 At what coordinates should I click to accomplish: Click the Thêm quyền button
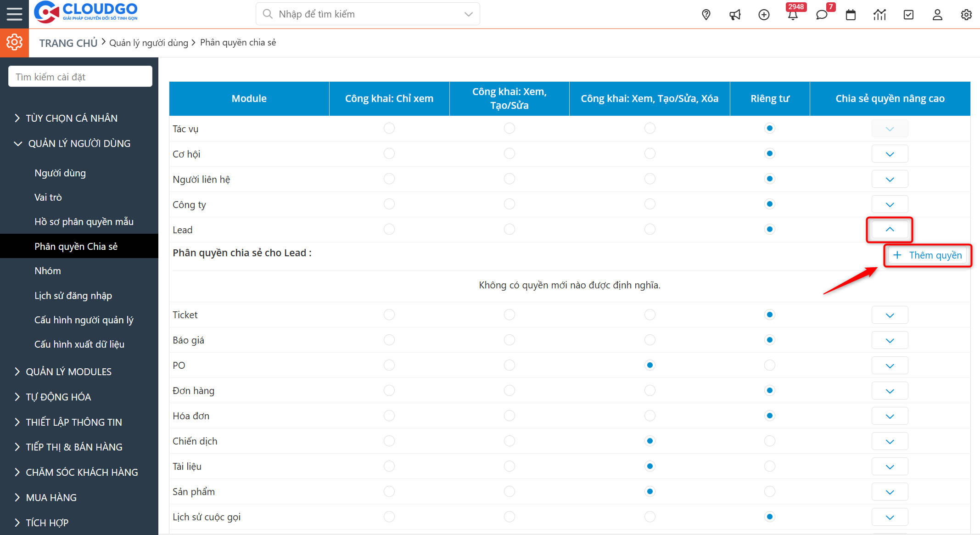927,255
